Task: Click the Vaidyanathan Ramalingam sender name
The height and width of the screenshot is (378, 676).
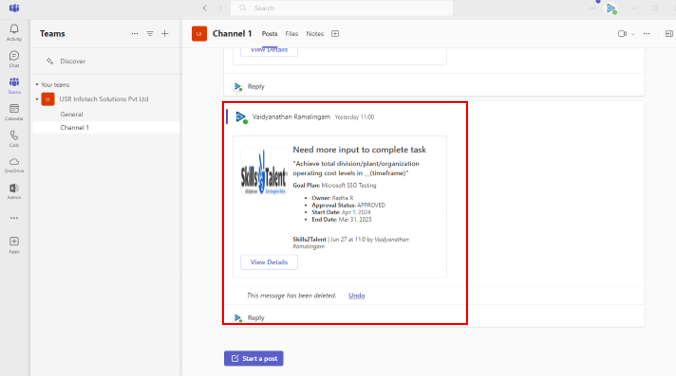Action: [291, 117]
